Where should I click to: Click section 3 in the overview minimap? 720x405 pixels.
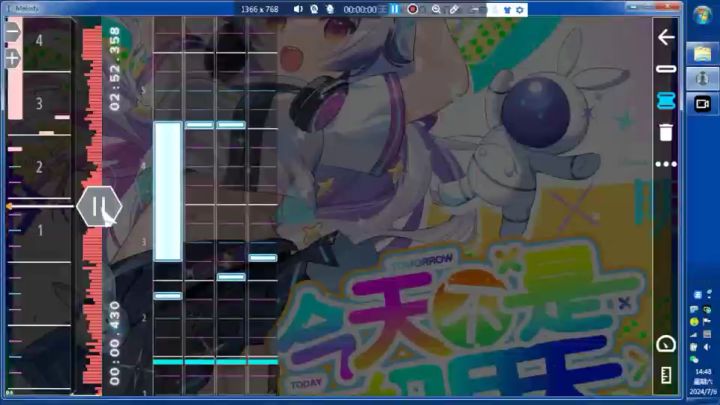39,104
